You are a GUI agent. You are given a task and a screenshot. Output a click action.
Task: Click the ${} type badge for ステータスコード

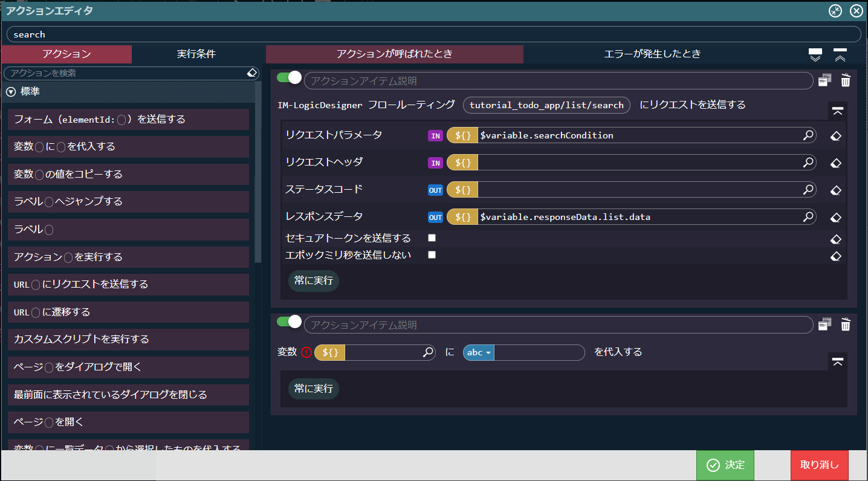(462, 190)
